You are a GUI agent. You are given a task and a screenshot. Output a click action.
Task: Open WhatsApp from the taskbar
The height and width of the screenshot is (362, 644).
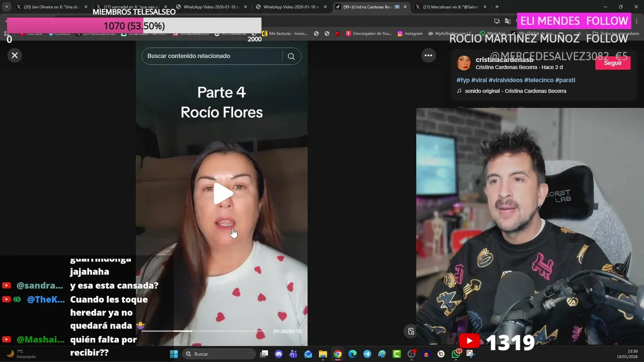click(x=456, y=354)
